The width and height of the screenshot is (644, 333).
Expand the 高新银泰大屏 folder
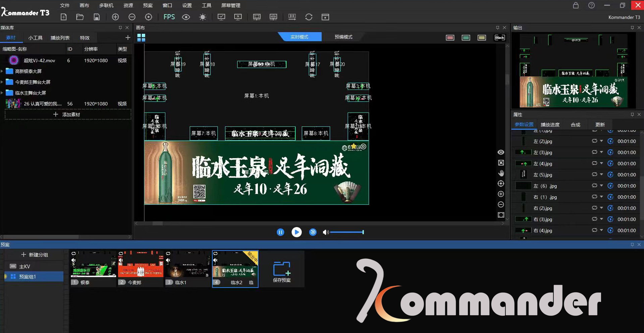[x=2, y=71]
